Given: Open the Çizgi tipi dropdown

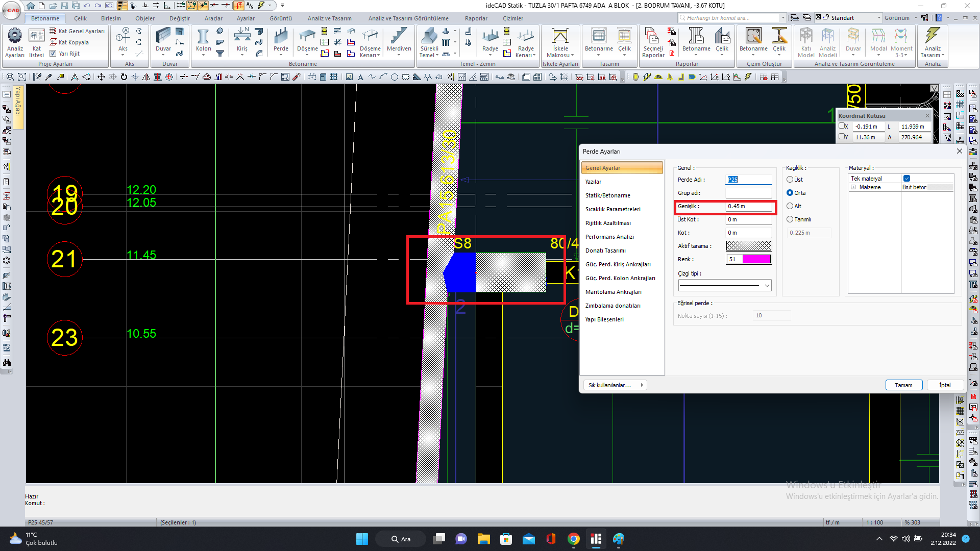Looking at the screenshot, I should click(725, 286).
